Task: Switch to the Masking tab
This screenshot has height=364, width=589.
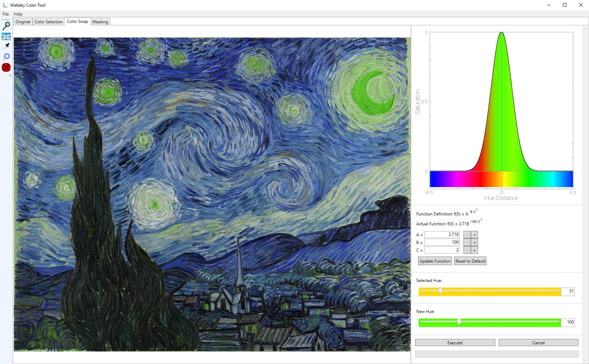Action: (x=100, y=22)
